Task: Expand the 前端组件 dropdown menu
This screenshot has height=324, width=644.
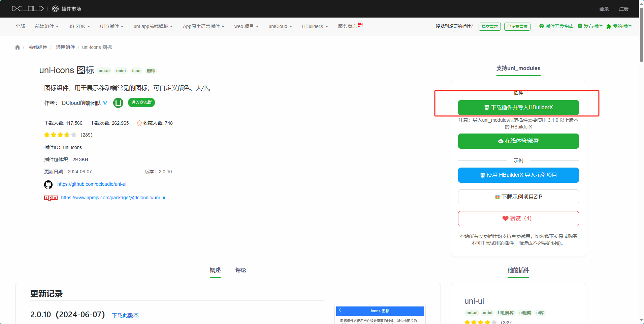Action: click(47, 26)
